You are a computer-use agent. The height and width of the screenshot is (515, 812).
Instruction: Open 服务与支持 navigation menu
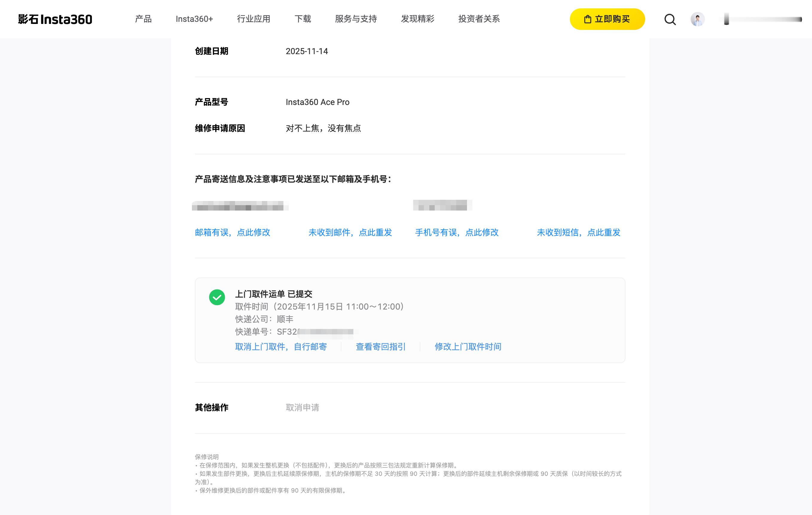pos(356,19)
